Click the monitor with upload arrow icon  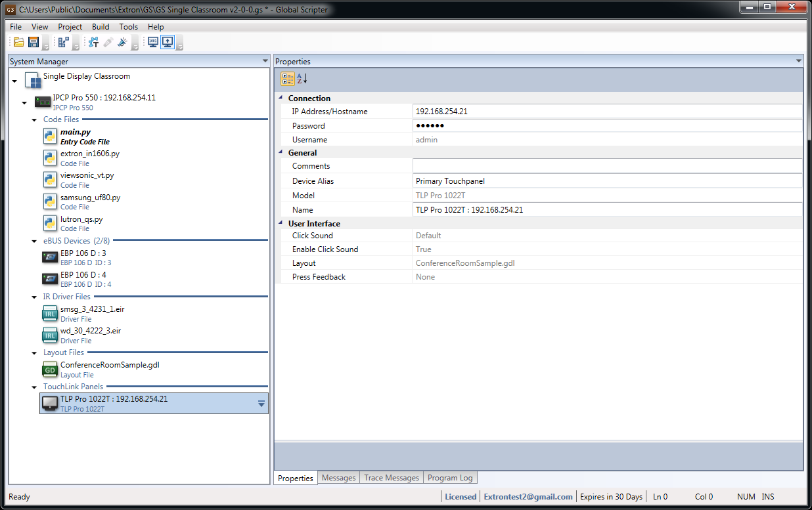click(168, 43)
